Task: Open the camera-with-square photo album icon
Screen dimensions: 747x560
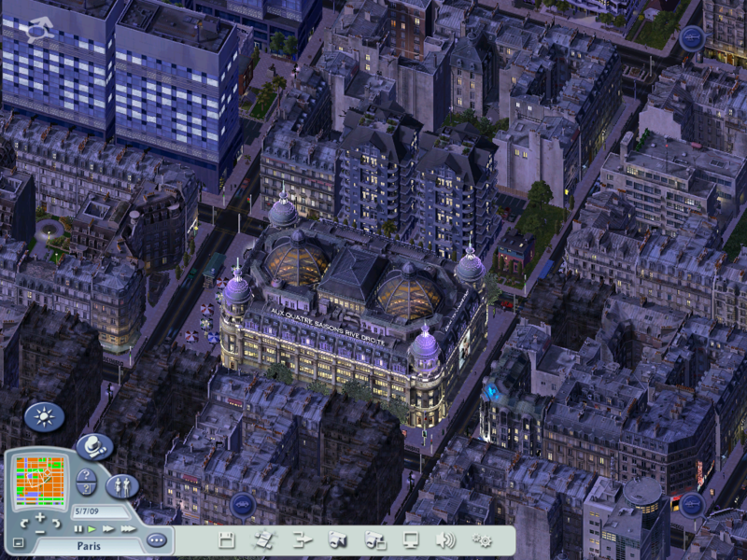Action: [375, 540]
